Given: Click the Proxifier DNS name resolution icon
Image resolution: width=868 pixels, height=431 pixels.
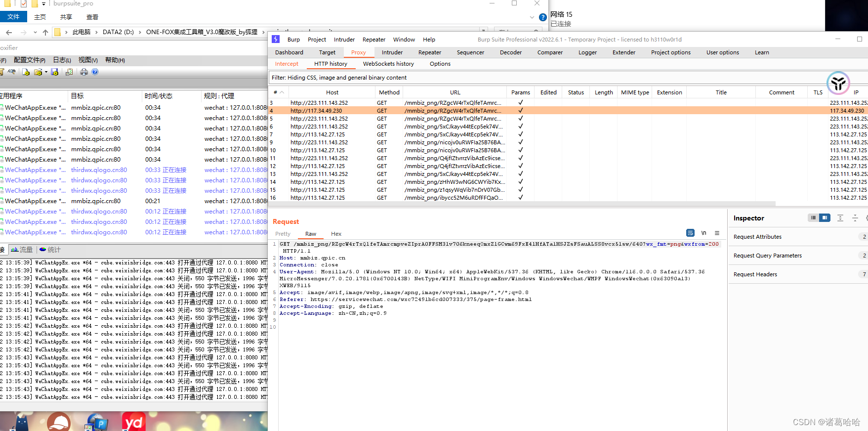Looking at the screenshot, I should point(11,72).
